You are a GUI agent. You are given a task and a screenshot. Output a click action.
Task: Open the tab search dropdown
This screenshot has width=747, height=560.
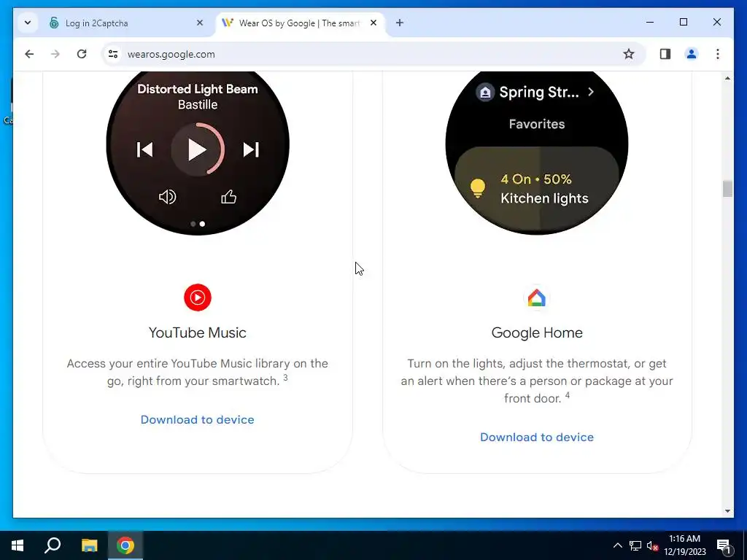[x=28, y=23]
